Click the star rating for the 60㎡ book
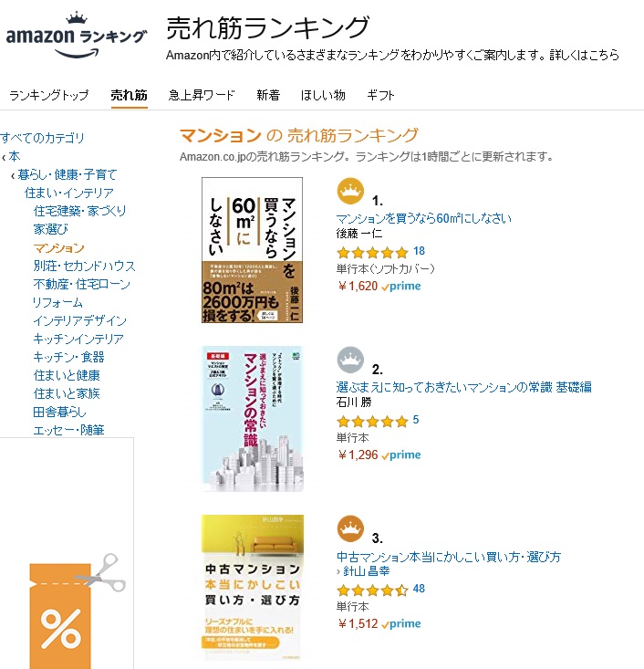Viewport: 644px width, 669px height. point(372,252)
